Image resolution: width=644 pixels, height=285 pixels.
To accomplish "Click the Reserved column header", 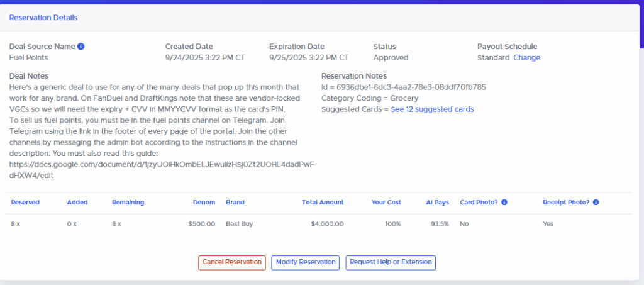I will click(25, 203).
